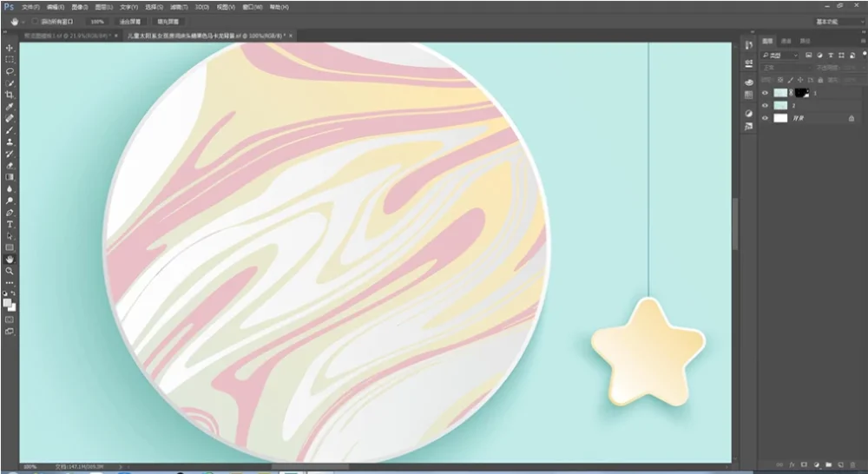Open the Hand tool preset picker arrow
868x474 pixels.
coord(23,22)
